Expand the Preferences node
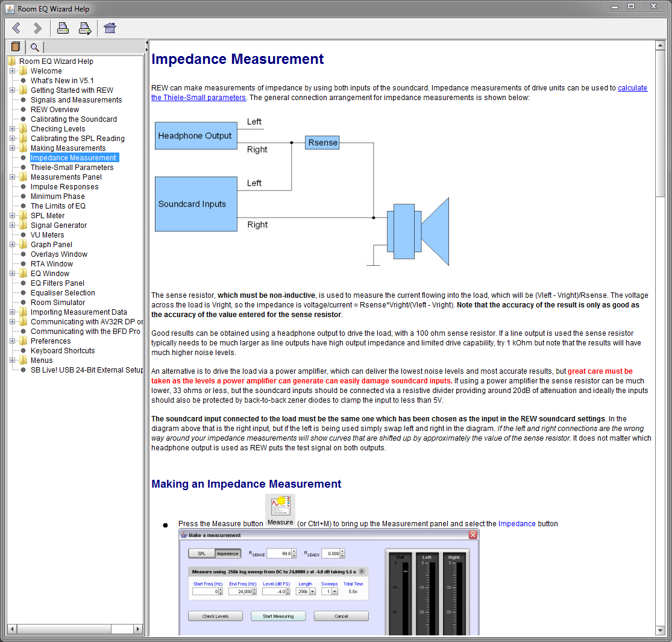The image size is (672, 642). [12, 341]
